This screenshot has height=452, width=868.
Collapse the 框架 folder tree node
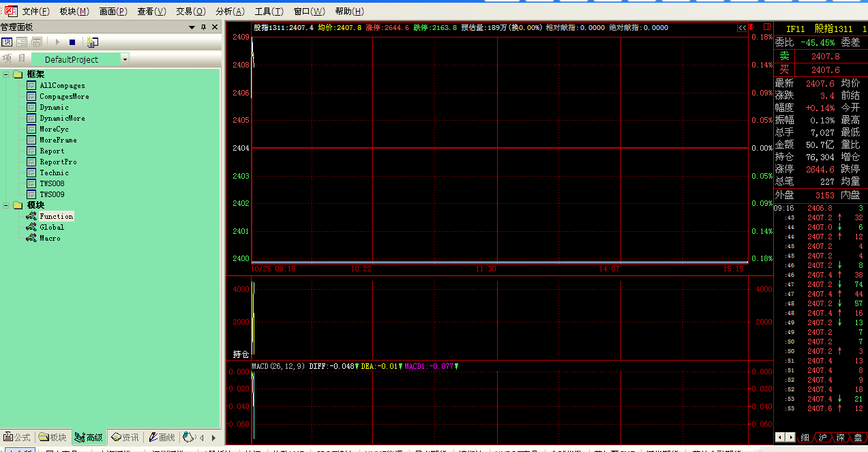6,74
